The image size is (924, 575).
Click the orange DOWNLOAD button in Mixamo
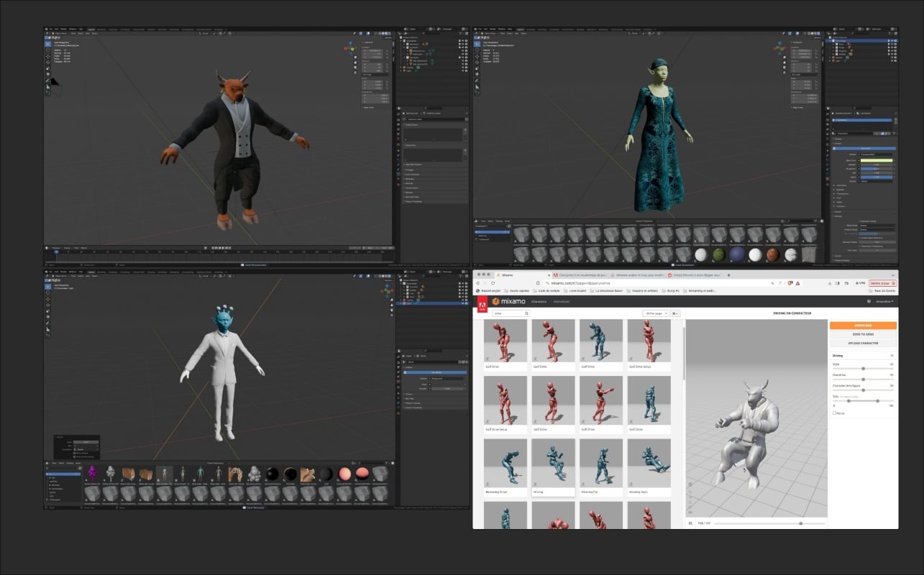[863, 326]
